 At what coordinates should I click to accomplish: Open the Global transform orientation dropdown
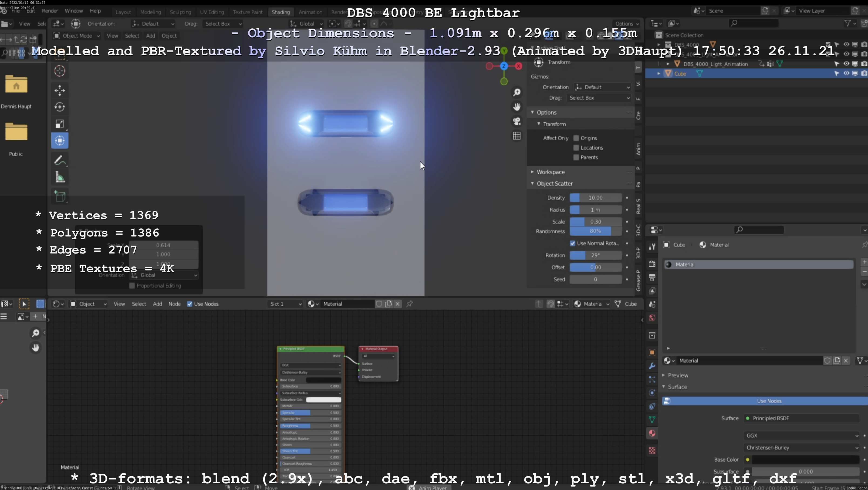(306, 23)
